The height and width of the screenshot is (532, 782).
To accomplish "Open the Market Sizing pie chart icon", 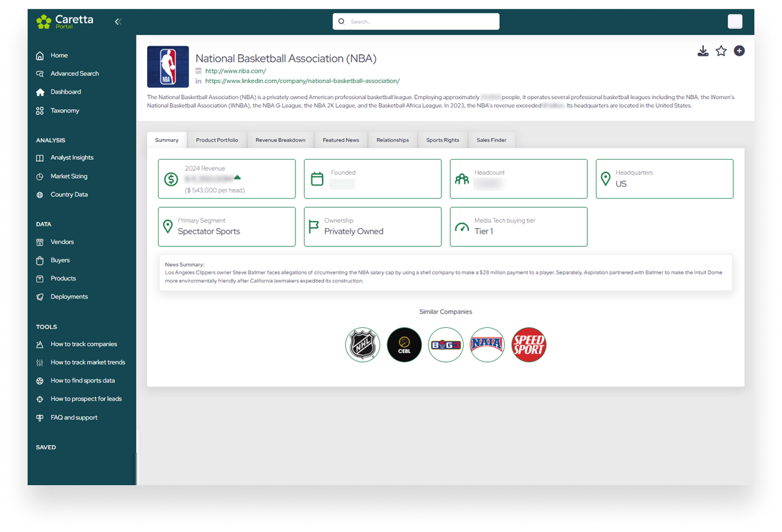I will click(40, 177).
